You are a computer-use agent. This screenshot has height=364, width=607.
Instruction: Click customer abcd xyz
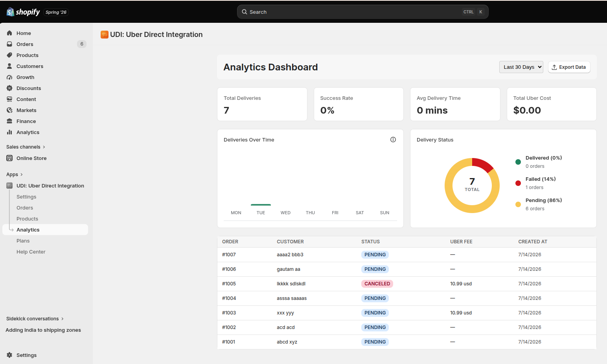tap(287, 342)
